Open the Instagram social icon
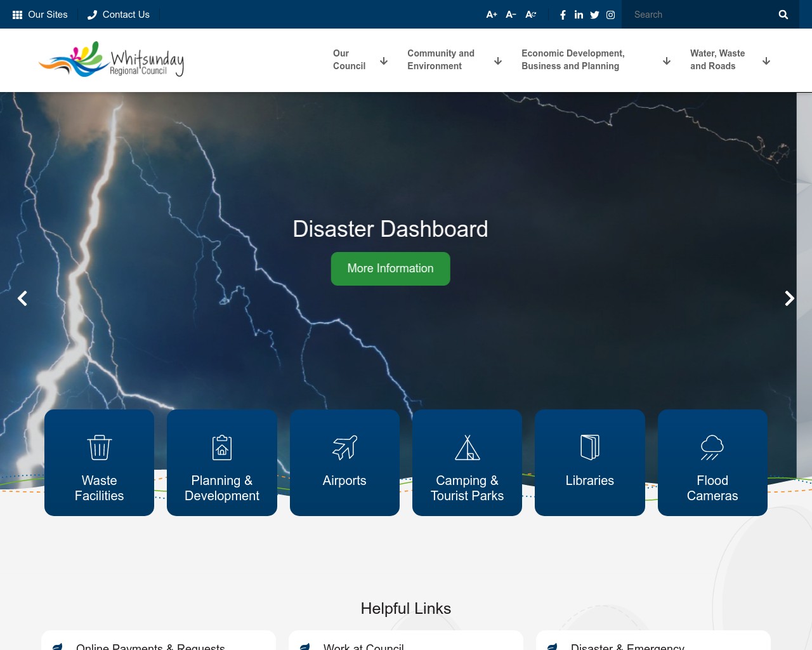The width and height of the screenshot is (812, 650). [610, 15]
